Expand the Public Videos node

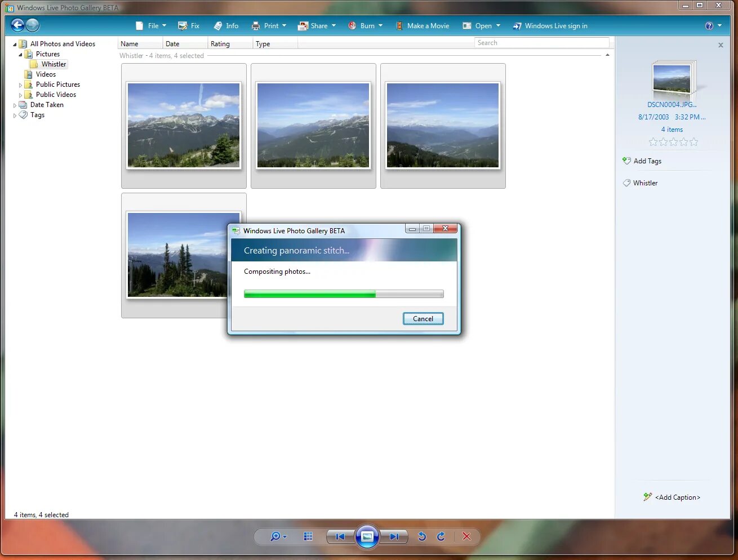[x=21, y=95]
